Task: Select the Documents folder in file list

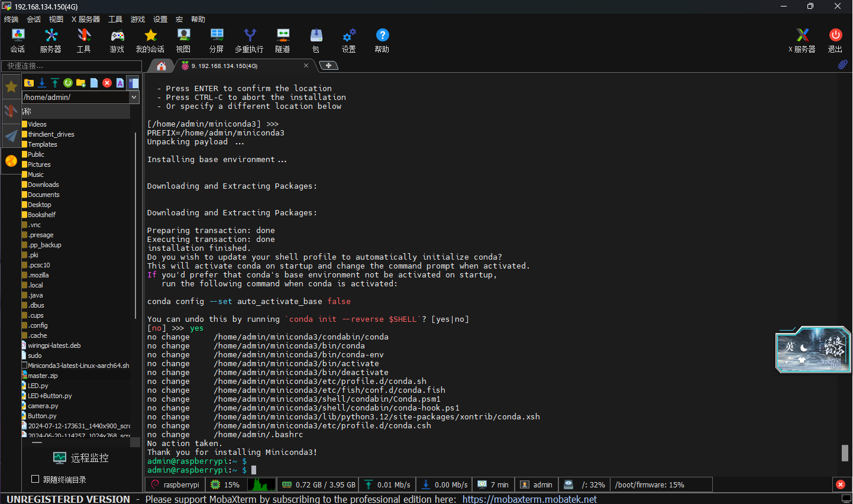Action: coord(44,195)
